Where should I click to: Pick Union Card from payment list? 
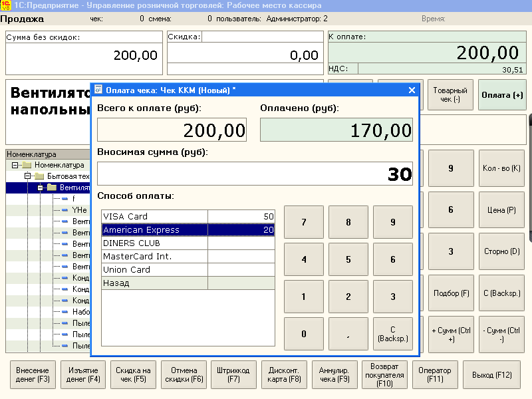154,270
